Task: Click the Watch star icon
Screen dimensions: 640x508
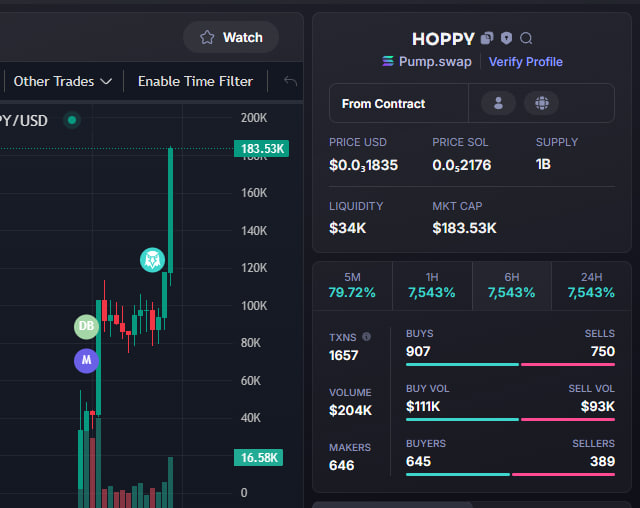Action: [207, 38]
